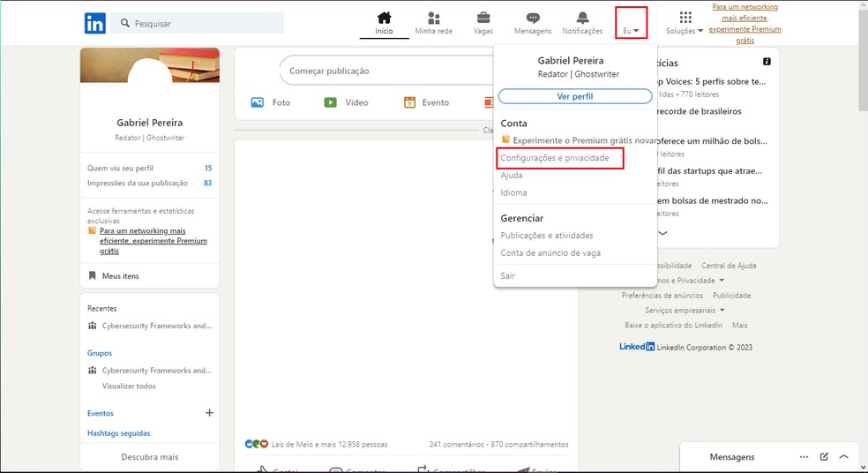The height and width of the screenshot is (473, 868).
Task: Click the Foto image icon
Action: [x=258, y=102]
